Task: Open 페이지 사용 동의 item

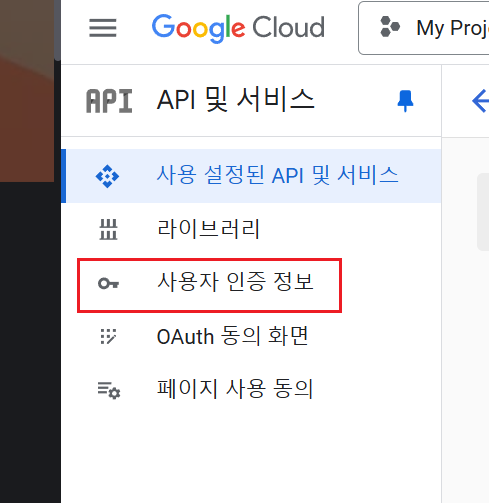Action: (251, 389)
